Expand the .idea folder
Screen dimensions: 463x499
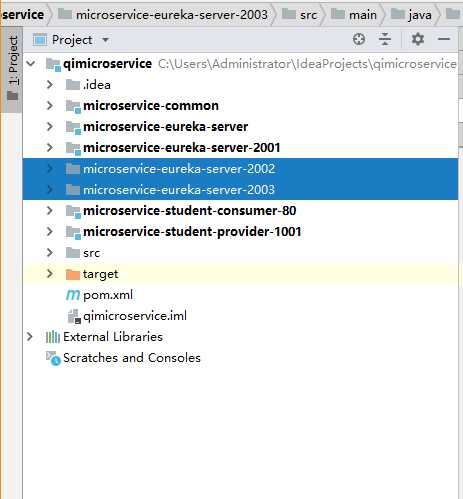(50, 85)
